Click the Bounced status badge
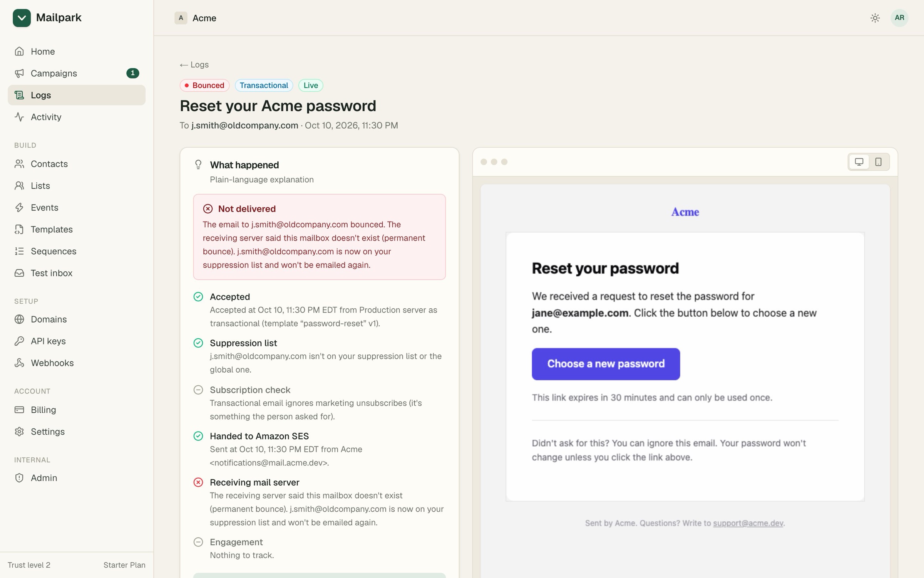Screen dimensions: 924x578 tap(204, 86)
